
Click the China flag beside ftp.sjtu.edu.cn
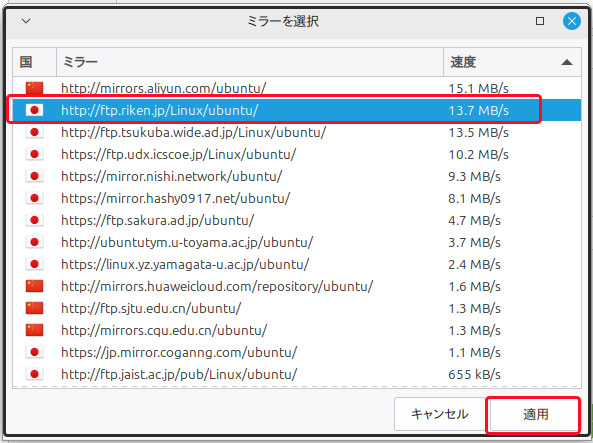tap(34, 308)
